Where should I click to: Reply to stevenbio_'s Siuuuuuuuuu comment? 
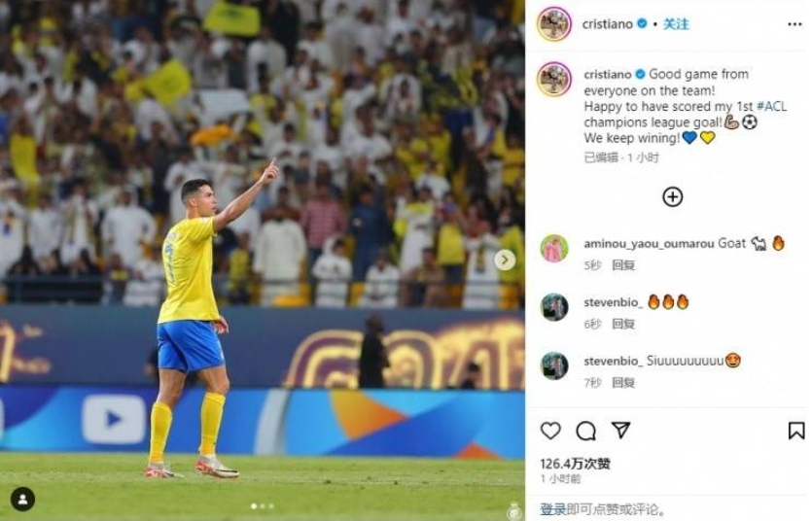coord(623,383)
